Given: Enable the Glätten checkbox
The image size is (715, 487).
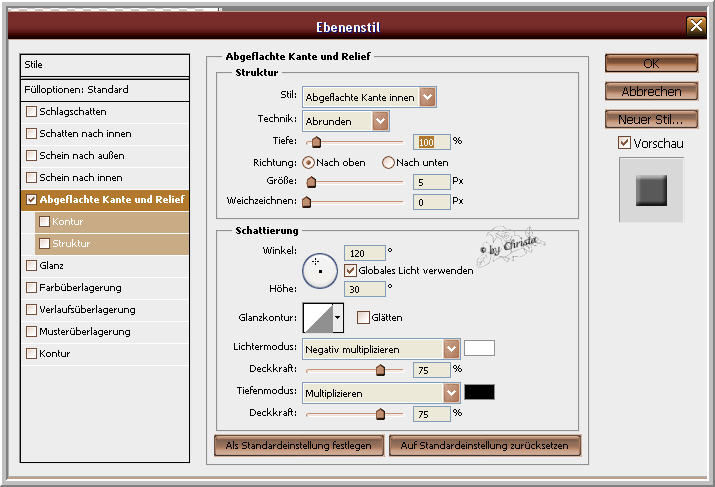Looking at the screenshot, I should 363,317.
